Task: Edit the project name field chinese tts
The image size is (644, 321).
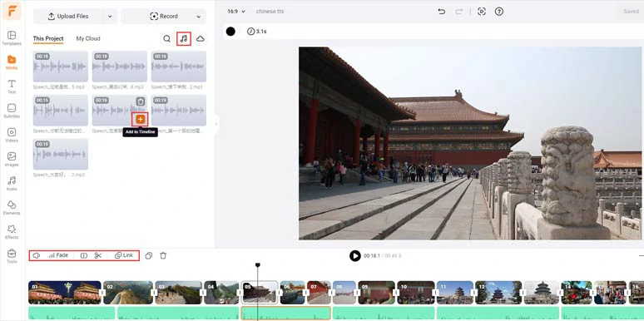Action: pos(270,12)
